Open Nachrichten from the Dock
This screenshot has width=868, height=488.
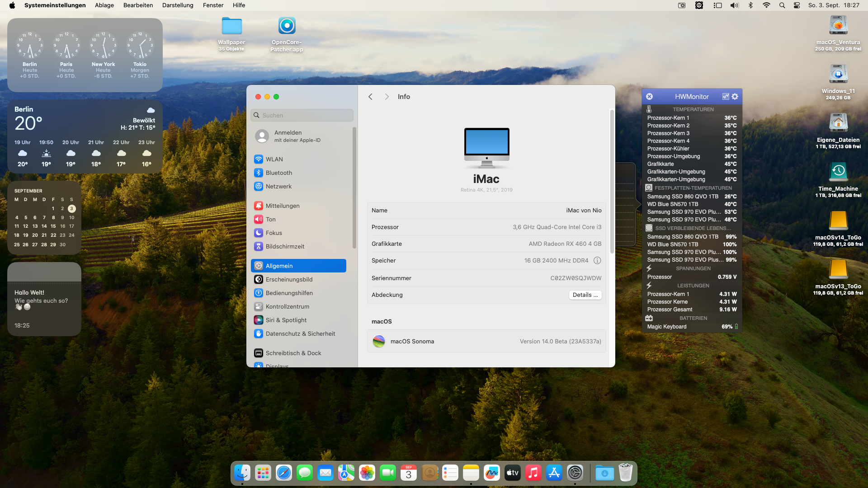click(305, 473)
